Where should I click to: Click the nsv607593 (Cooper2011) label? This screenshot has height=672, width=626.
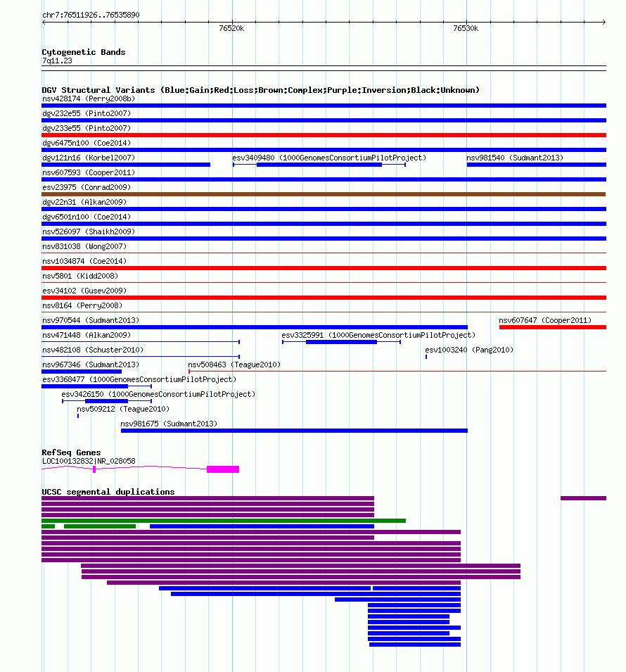(89, 172)
